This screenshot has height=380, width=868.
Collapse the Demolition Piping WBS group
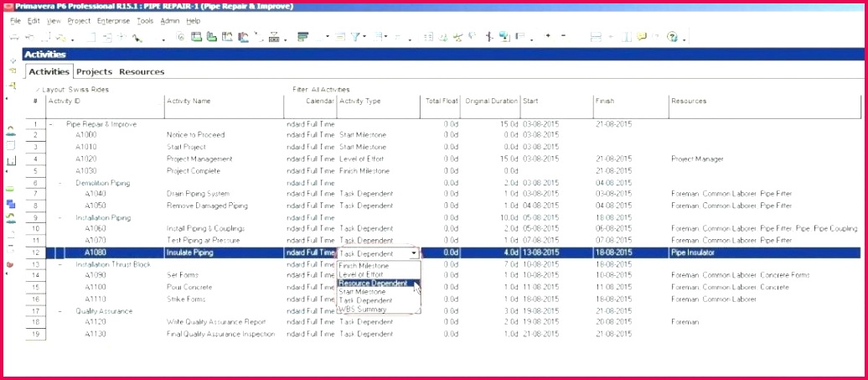coord(59,182)
